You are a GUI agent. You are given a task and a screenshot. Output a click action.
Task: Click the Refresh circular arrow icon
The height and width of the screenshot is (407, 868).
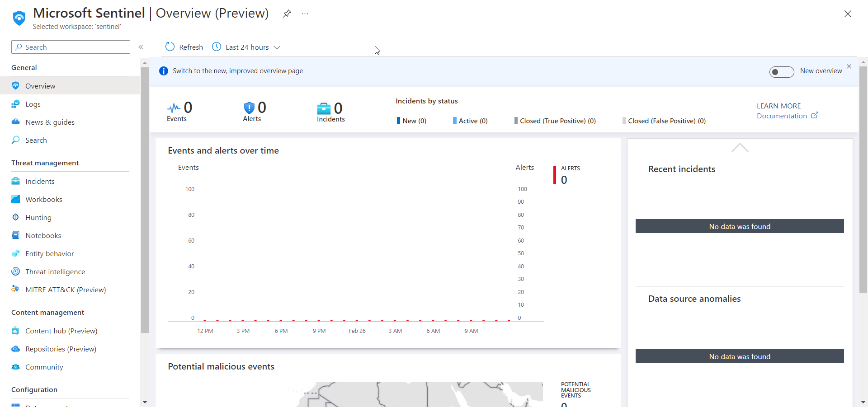coord(170,47)
